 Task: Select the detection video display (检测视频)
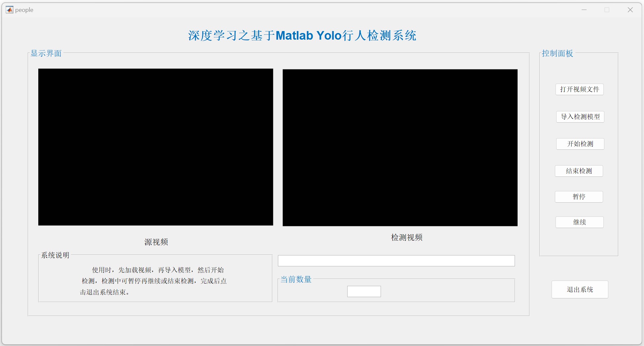click(400, 148)
